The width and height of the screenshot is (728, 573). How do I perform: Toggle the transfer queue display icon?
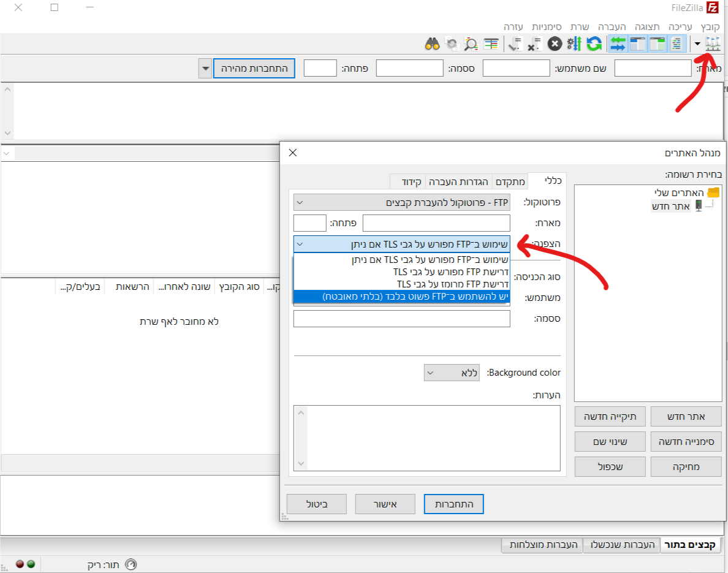(618, 44)
